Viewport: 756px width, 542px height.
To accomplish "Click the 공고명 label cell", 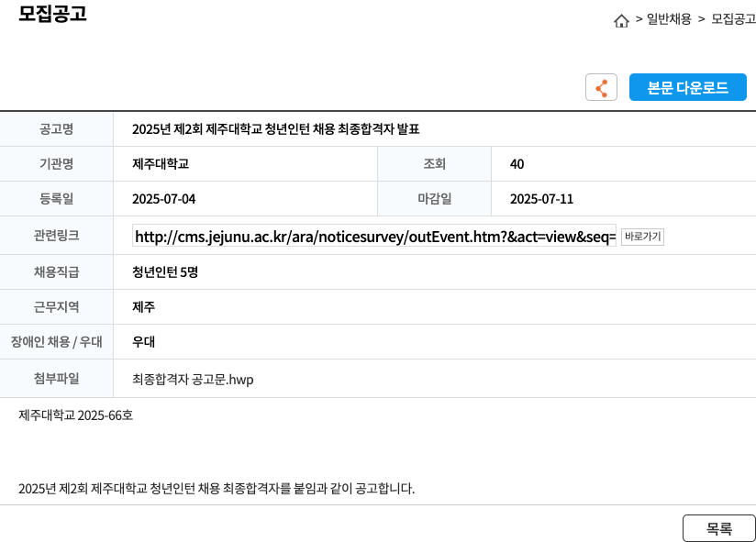I will [x=56, y=129].
